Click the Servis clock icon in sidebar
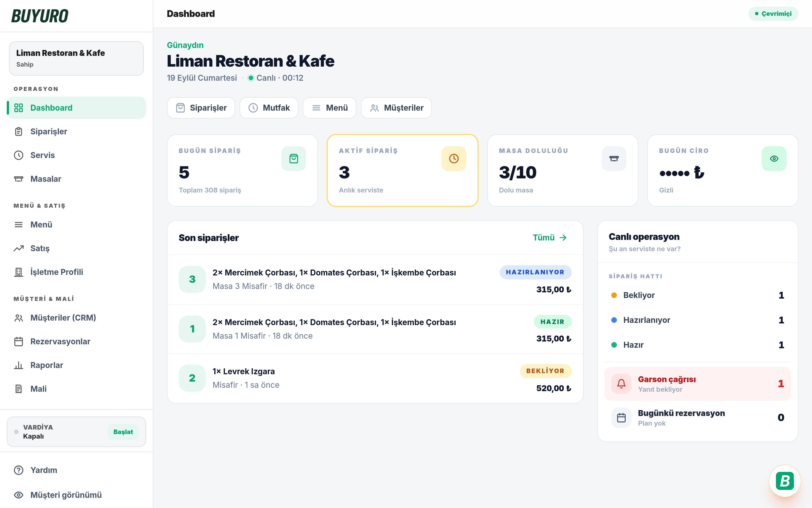The width and height of the screenshot is (812, 508). click(18, 155)
